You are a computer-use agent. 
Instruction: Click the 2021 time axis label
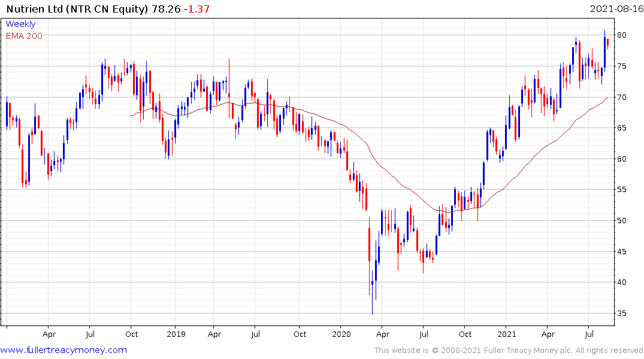[x=506, y=334]
